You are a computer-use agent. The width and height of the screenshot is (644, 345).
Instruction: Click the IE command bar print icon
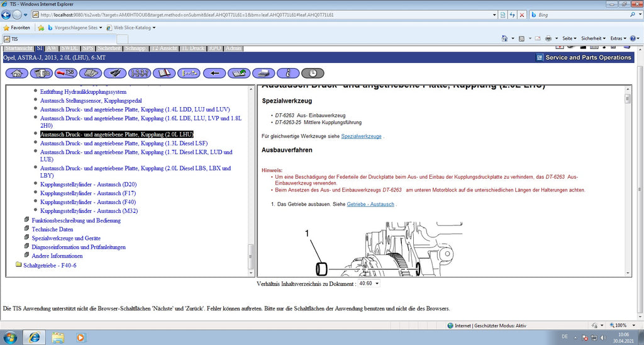(548, 38)
